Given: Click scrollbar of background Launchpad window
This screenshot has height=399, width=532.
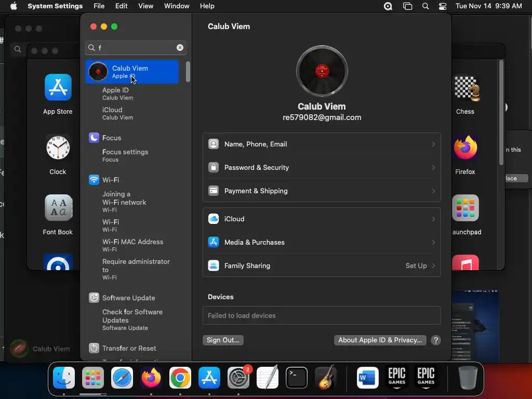Looking at the screenshot, I should coord(501,112).
